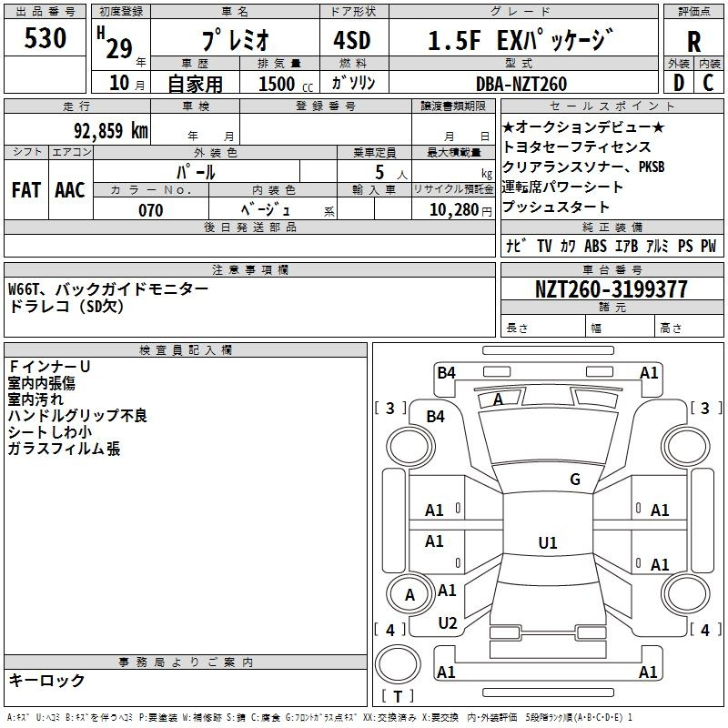Select the カワ equipment code
Screen dimensions: 728x728
(568, 246)
